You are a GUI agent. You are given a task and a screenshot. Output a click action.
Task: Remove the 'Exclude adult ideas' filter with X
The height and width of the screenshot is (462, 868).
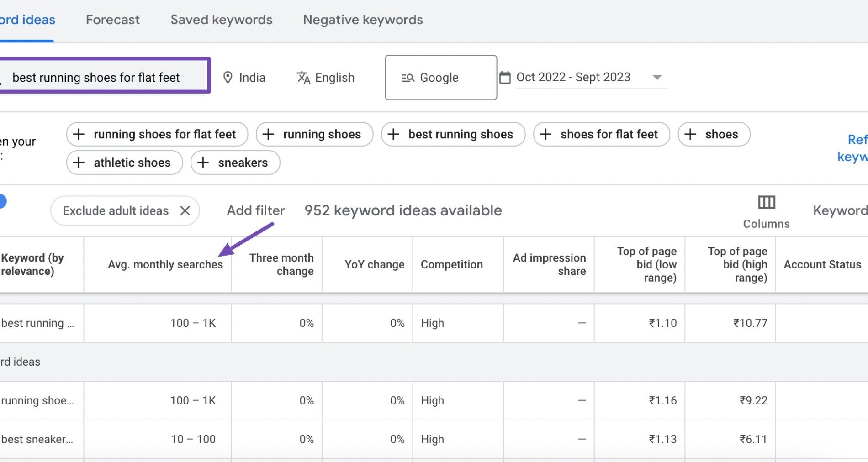185,210
